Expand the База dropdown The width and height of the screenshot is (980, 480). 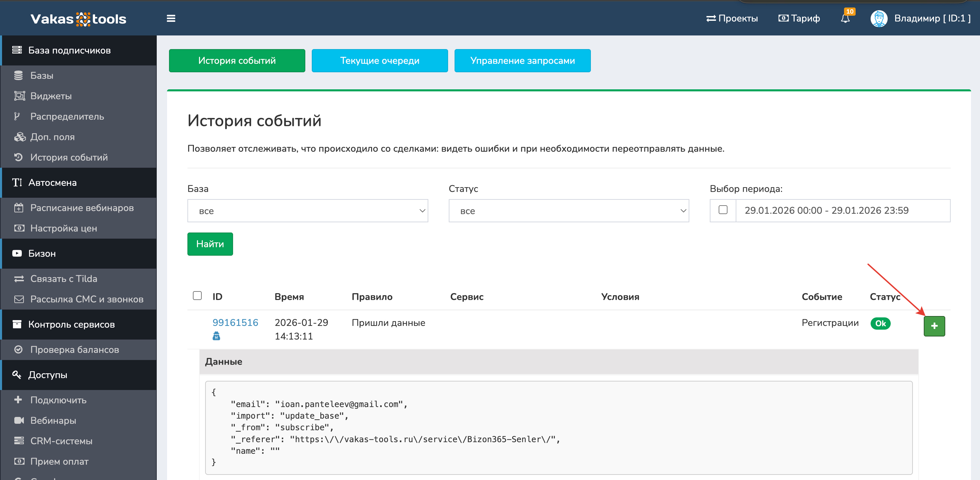307,210
